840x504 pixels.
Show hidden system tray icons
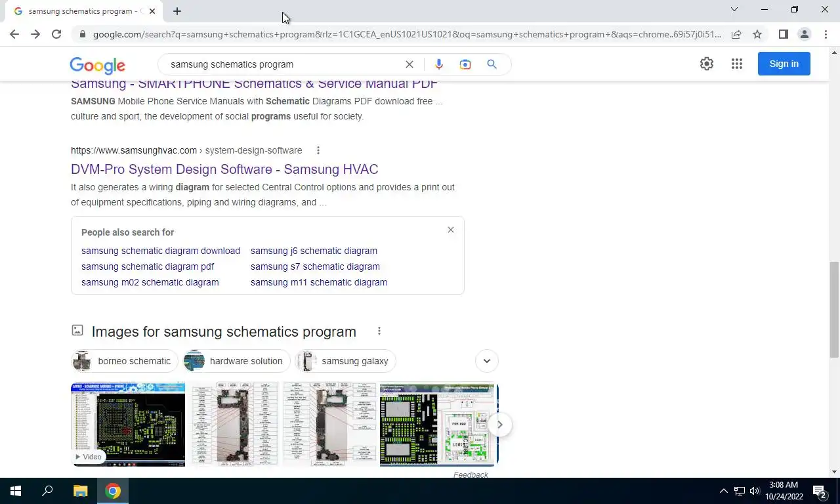(x=724, y=491)
